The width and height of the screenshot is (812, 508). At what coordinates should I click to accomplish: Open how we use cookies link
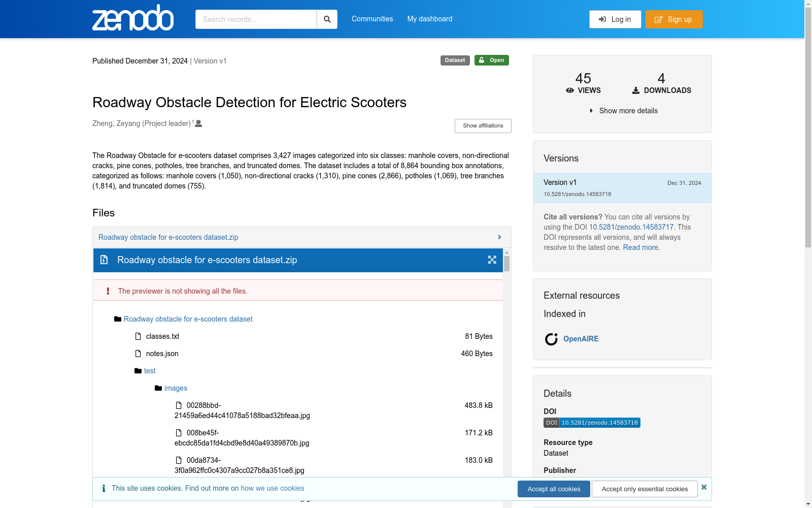click(x=273, y=488)
